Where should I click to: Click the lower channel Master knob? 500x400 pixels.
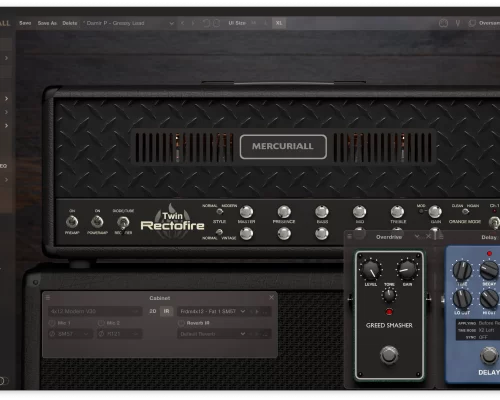tap(246, 234)
